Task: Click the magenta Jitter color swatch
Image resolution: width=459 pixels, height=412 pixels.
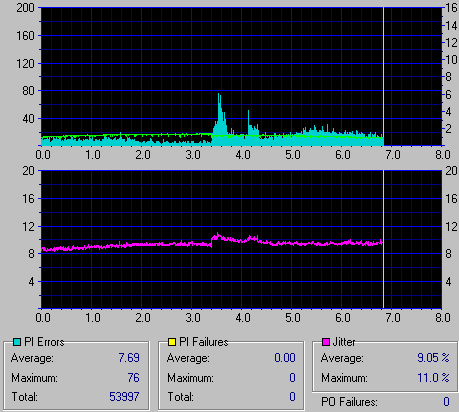Action: coord(326,342)
